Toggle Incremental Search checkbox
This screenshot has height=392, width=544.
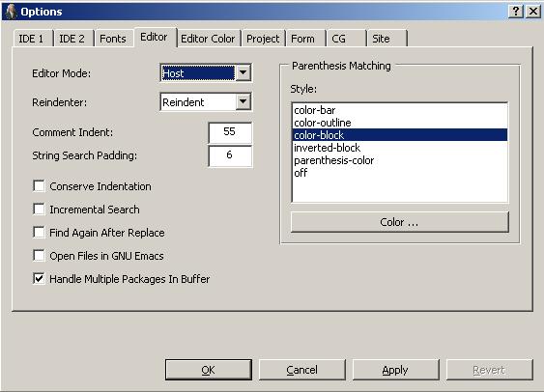point(39,210)
